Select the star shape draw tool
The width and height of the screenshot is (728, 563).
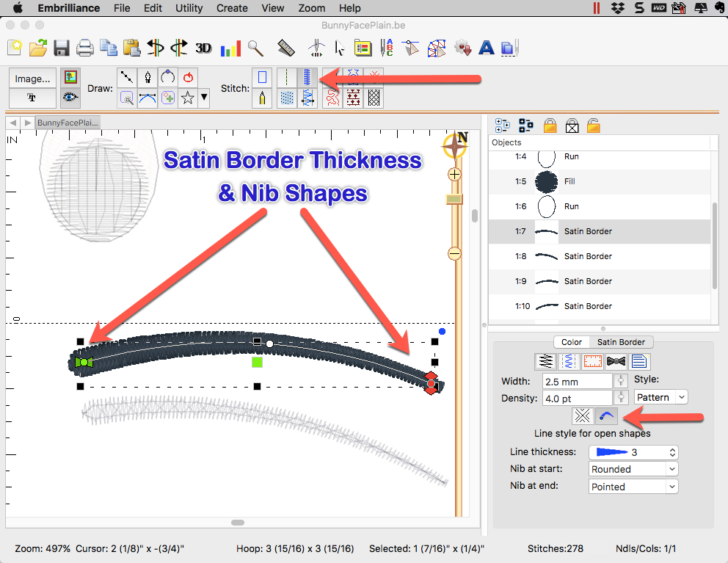click(188, 98)
